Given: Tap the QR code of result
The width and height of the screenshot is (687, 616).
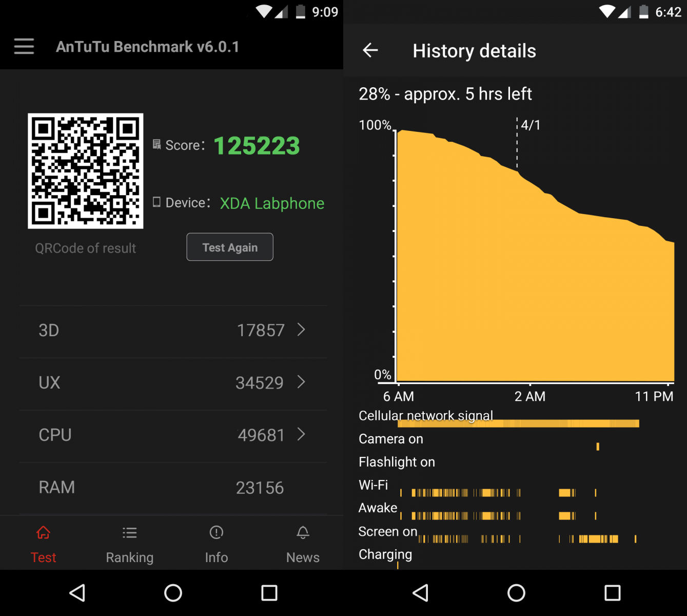Looking at the screenshot, I should pyautogui.click(x=86, y=171).
